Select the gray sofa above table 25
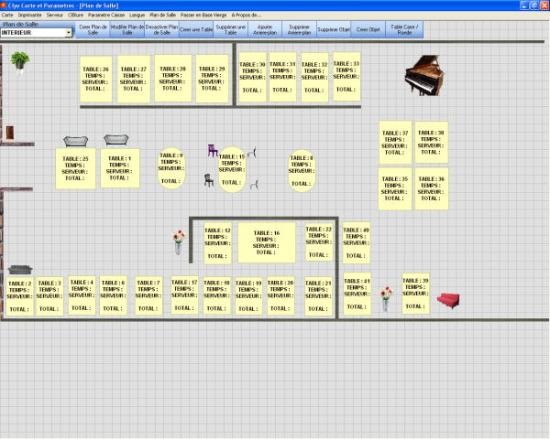Screen dimensions: 550x439 [75, 141]
